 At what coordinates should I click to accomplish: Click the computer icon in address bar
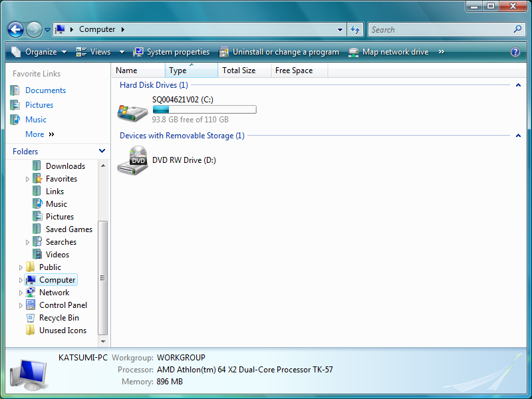[x=60, y=29]
